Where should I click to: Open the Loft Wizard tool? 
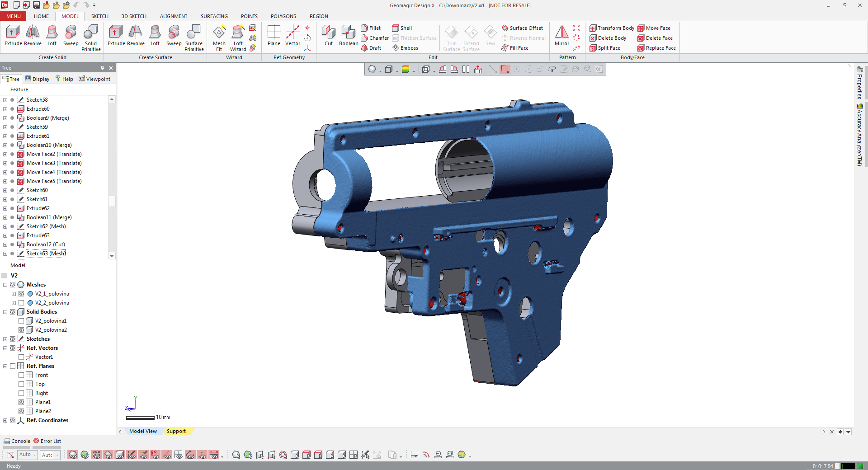click(238, 38)
